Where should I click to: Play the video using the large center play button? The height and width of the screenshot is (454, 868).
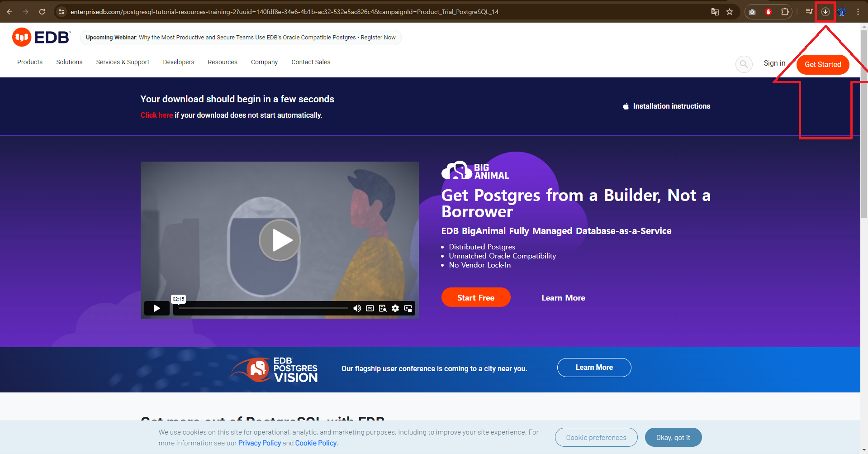(280, 240)
